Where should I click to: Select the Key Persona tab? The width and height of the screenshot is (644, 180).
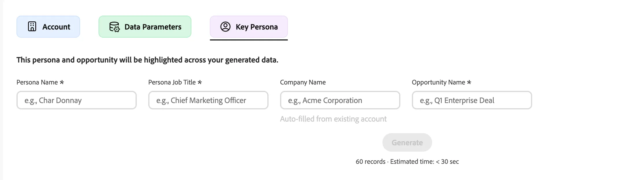[249, 27]
